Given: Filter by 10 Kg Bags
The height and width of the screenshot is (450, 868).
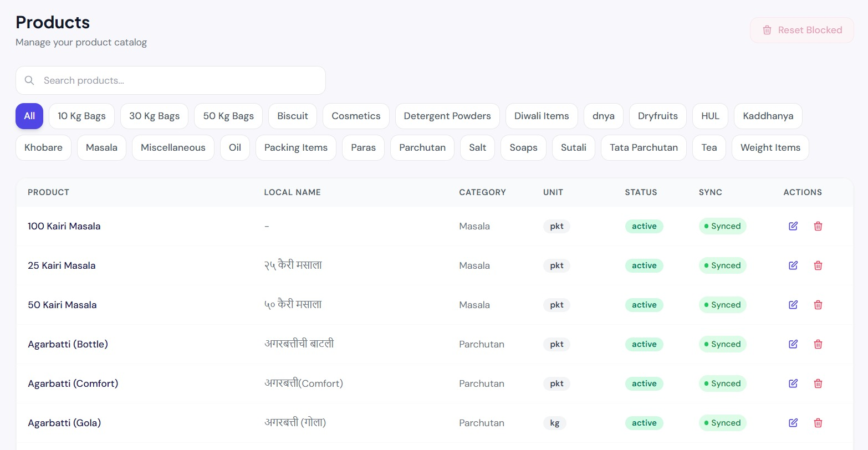Looking at the screenshot, I should click(81, 116).
